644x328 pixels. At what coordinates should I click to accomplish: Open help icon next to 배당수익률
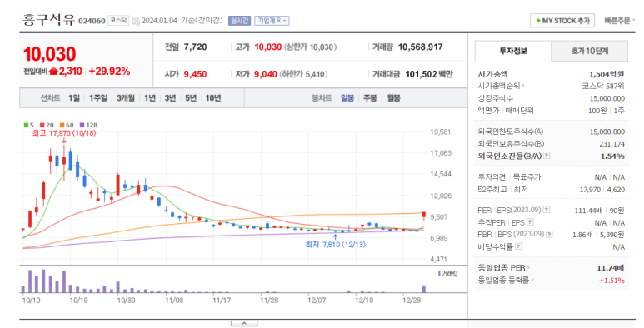click(519, 246)
